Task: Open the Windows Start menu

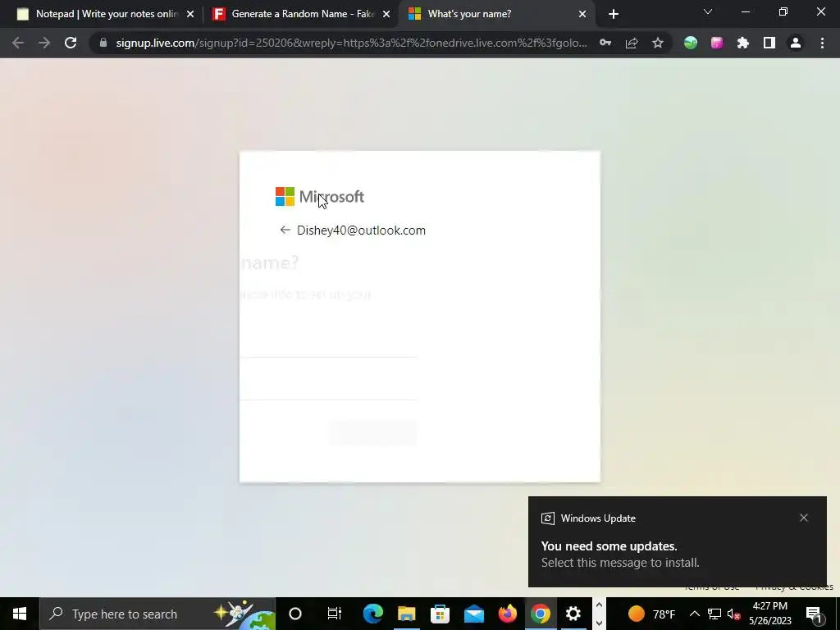Action: pyautogui.click(x=20, y=614)
